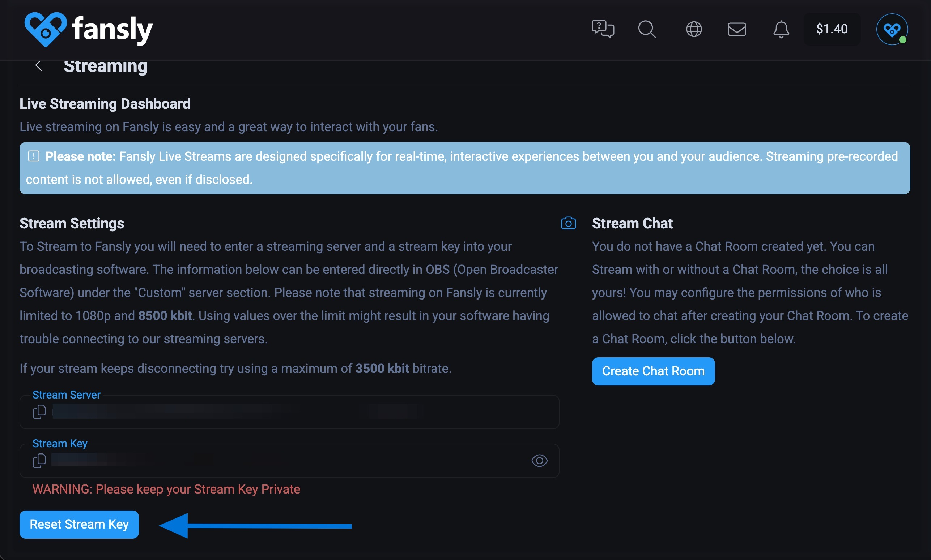Viewport: 931px width, 560px height.
Task: Copy the Stream Server address
Action: (x=39, y=412)
